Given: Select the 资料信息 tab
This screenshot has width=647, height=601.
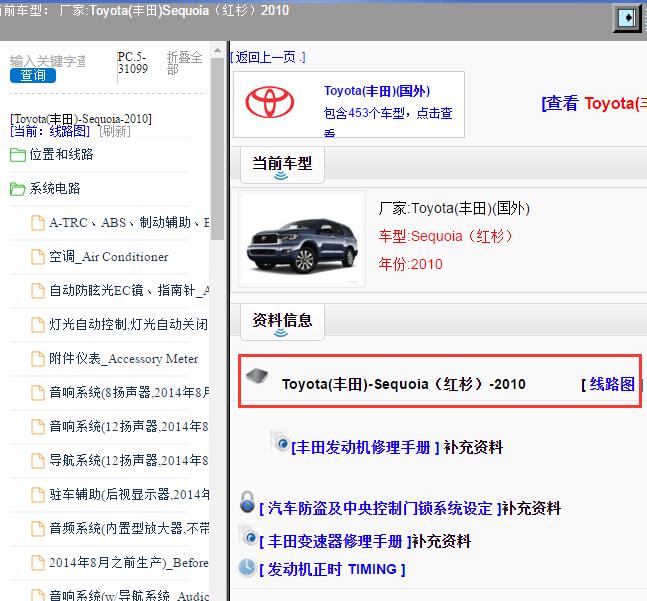Looking at the screenshot, I should point(282,321).
